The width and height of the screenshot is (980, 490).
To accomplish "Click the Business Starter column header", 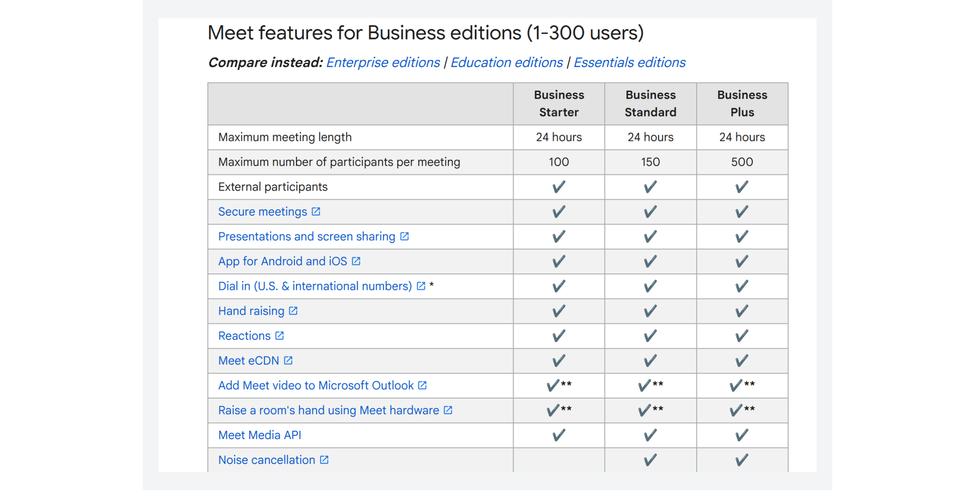I will click(x=559, y=104).
